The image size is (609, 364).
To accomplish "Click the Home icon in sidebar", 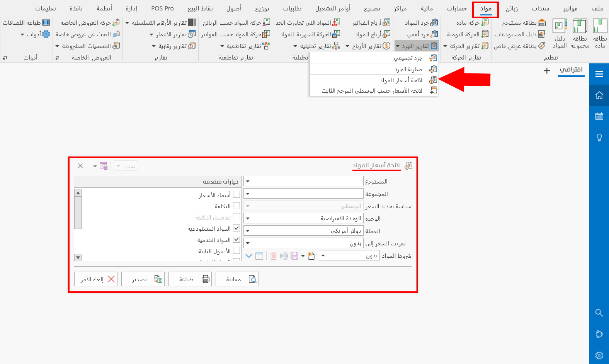I will pyautogui.click(x=599, y=95).
